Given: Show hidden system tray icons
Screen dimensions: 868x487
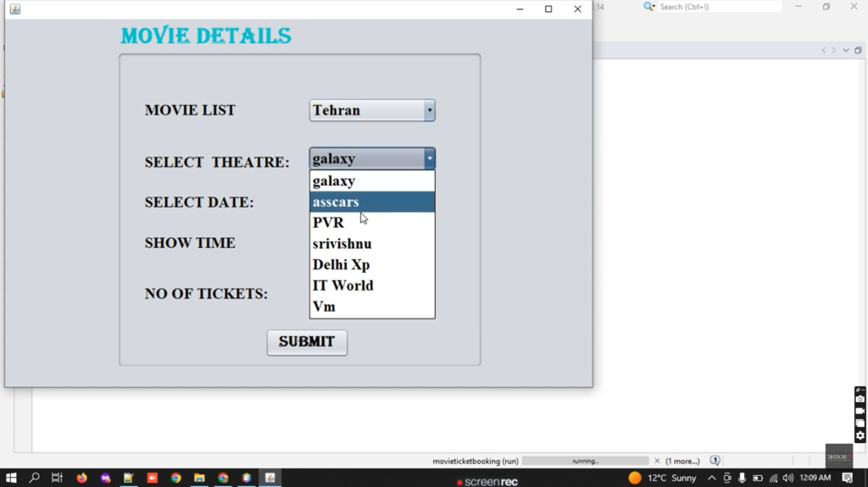Looking at the screenshot, I should (x=712, y=478).
